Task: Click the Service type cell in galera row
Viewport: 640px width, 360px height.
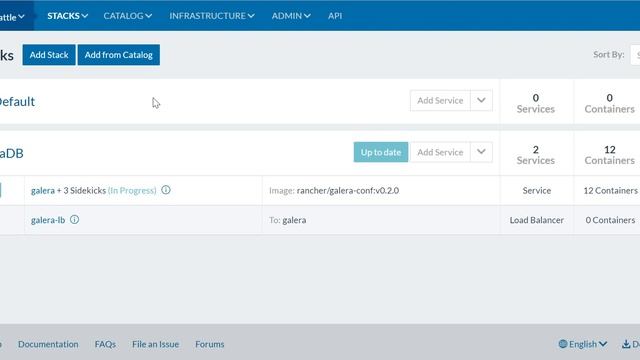Action: point(537,191)
